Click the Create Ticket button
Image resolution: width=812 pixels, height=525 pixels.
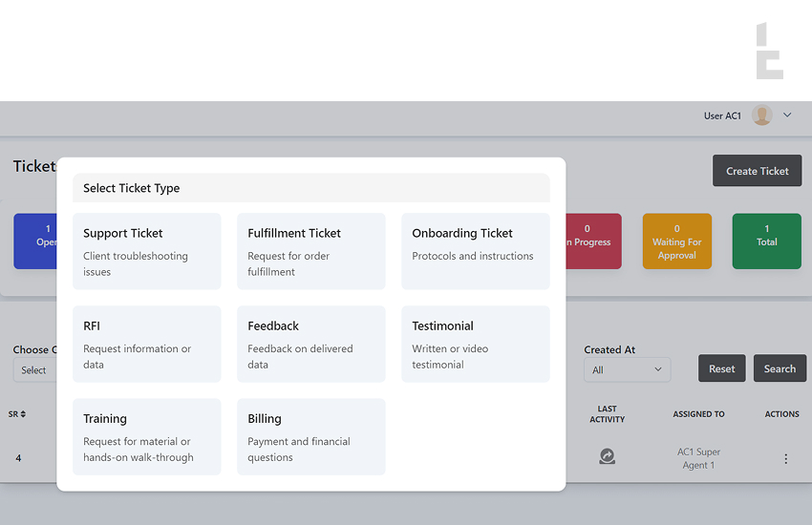coord(757,171)
